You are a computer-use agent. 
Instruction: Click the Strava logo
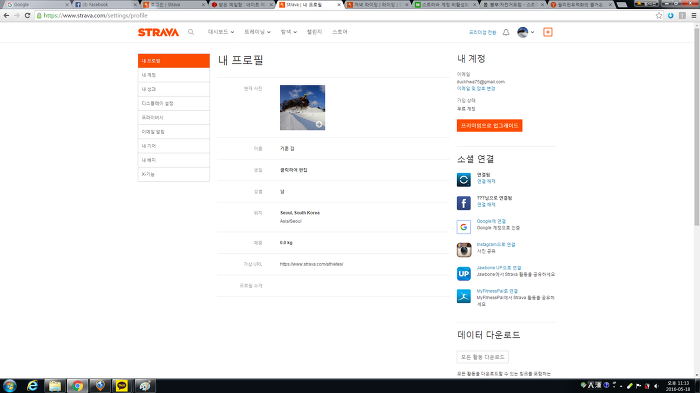[158, 32]
